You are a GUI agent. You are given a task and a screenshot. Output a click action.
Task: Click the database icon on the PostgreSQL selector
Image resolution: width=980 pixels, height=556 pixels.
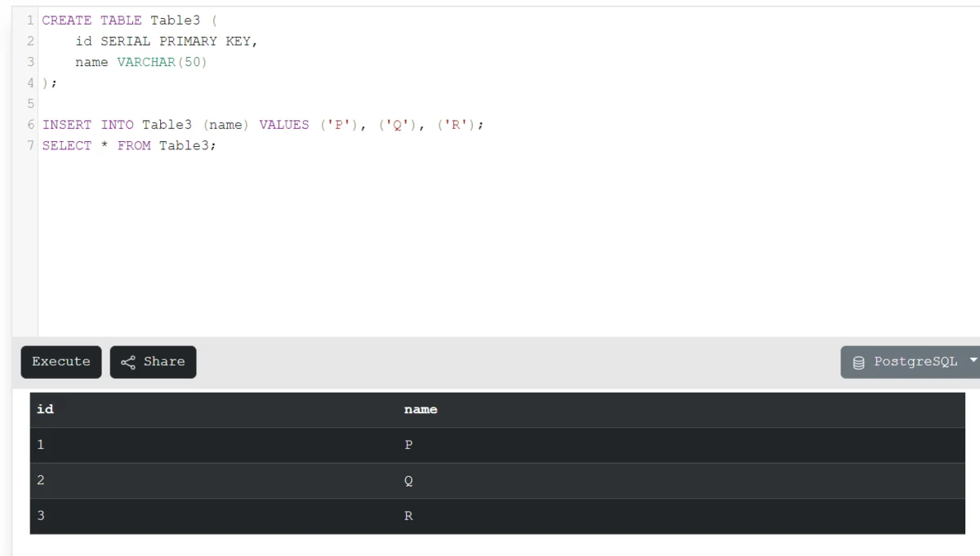coord(857,362)
